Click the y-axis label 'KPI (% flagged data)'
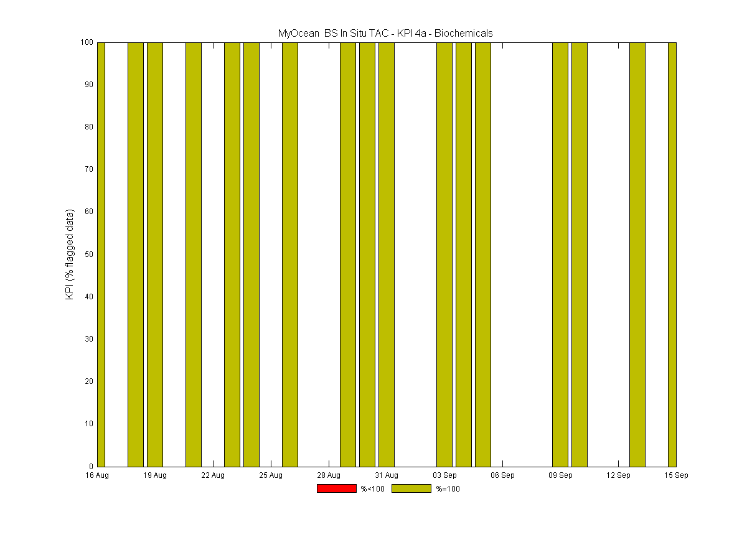The height and width of the screenshot is (560, 747). [70, 254]
